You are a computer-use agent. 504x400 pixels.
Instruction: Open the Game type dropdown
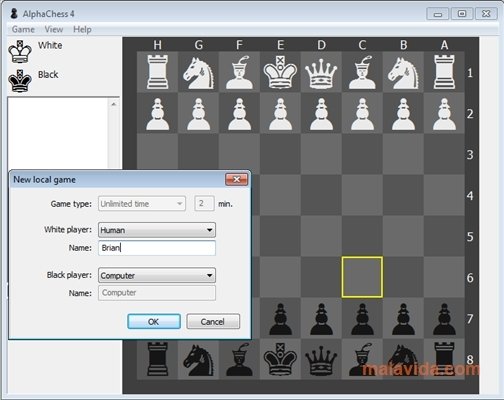pos(142,203)
